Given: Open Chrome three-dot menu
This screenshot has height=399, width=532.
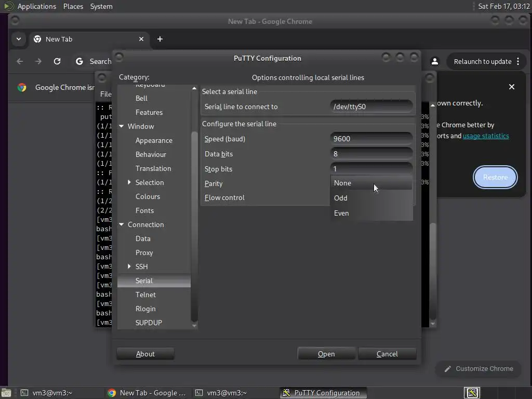Looking at the screenshot, I should (518, 61).
